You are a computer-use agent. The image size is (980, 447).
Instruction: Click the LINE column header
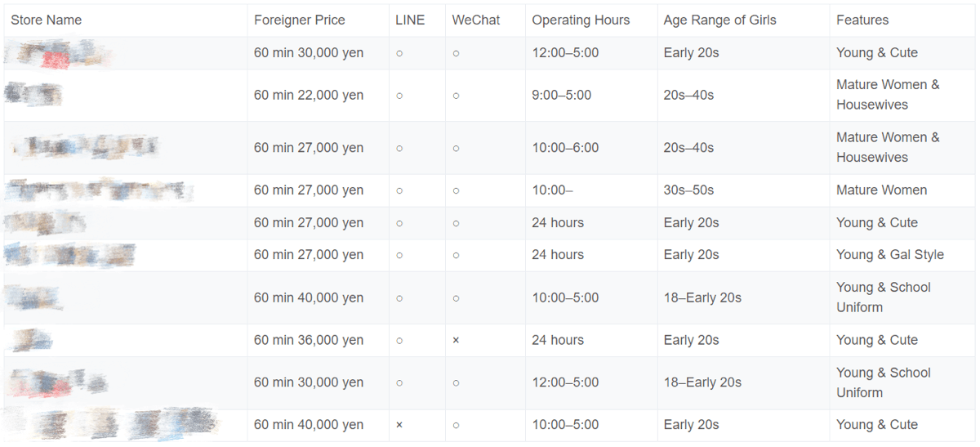tap(410, 20)
